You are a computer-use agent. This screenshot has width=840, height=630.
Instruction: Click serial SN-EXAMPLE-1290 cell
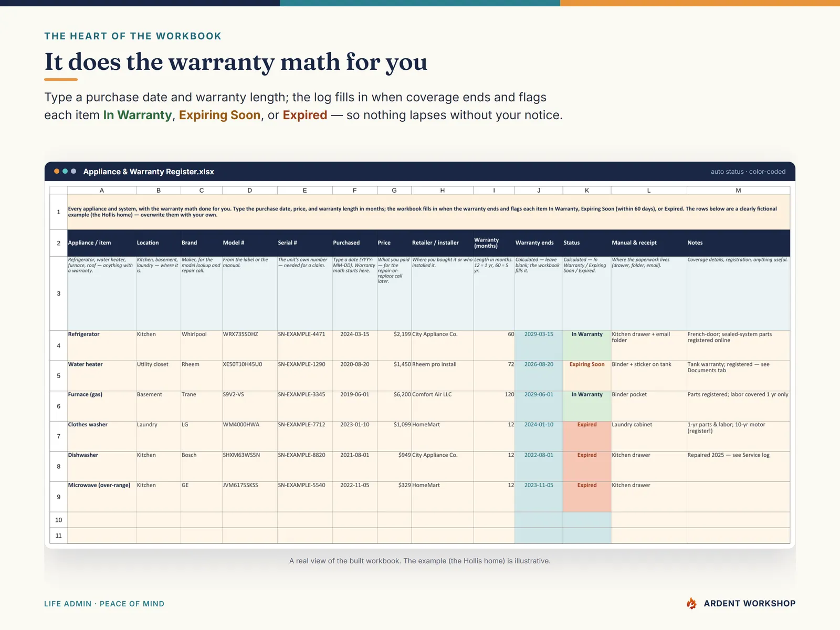pyautogui.click(x=304, y=376)
